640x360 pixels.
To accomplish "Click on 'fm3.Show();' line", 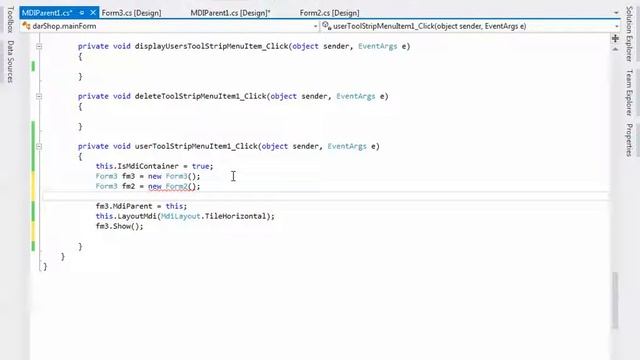I will (x=120, y=226).
